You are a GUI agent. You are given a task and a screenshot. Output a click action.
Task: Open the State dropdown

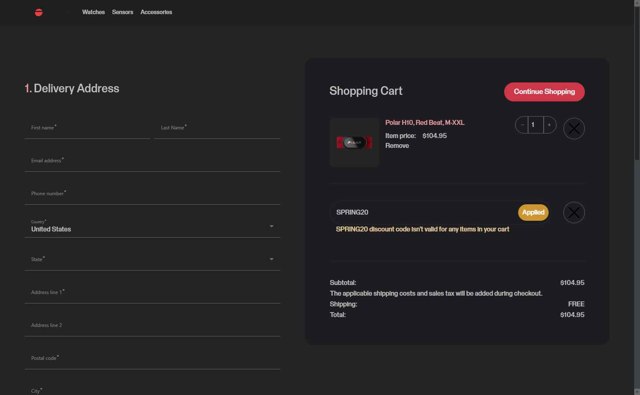(x=152, y=260)
